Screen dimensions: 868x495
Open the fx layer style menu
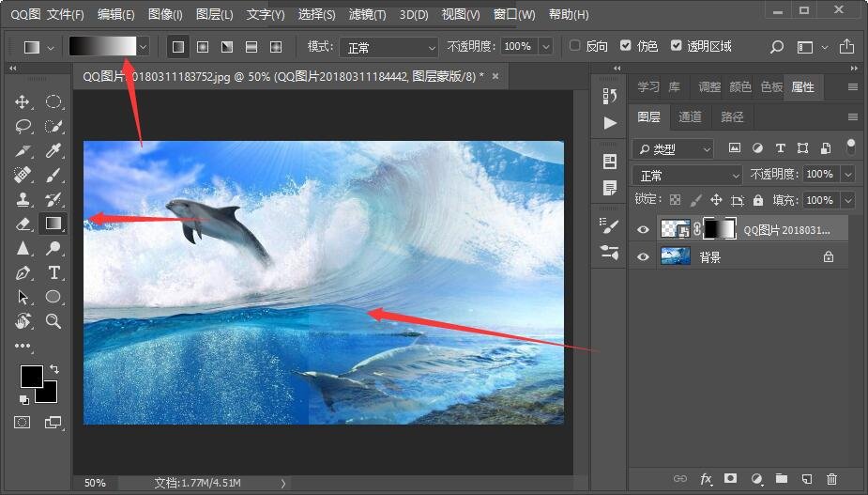pos(706,479)
